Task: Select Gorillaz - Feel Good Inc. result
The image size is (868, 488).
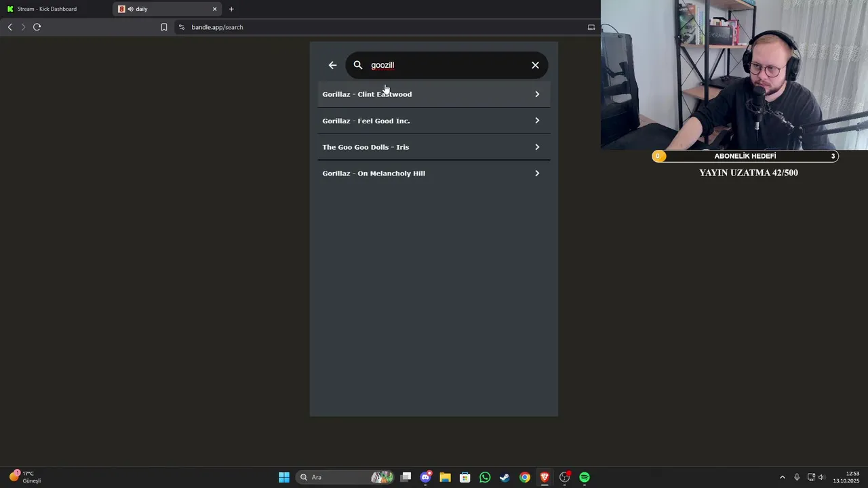Action: 434,121
